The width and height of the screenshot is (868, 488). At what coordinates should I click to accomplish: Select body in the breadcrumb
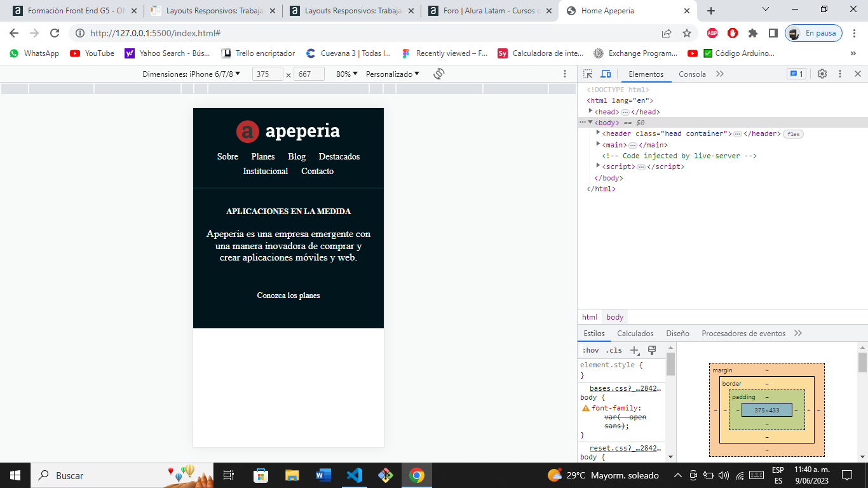pos(614,317)
